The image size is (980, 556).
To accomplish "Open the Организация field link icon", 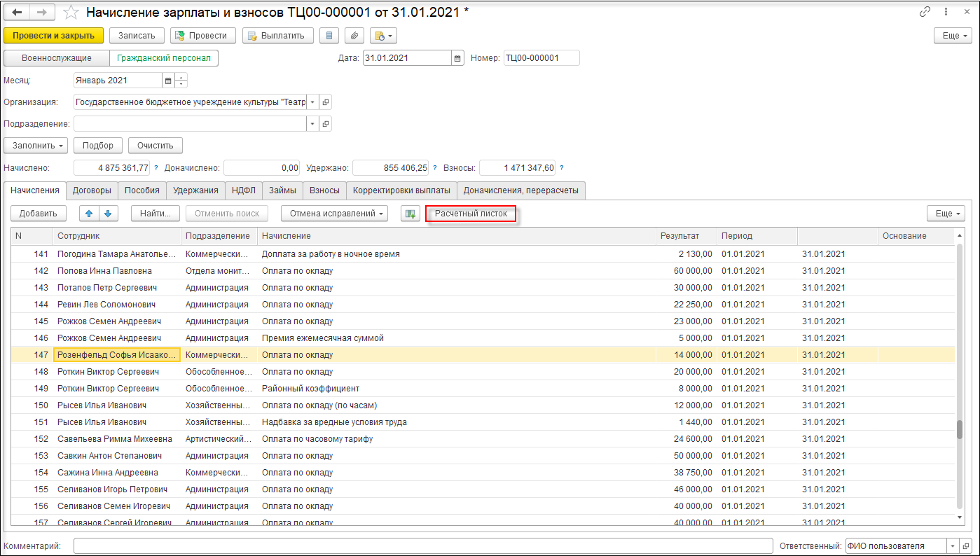I will 325,102.
